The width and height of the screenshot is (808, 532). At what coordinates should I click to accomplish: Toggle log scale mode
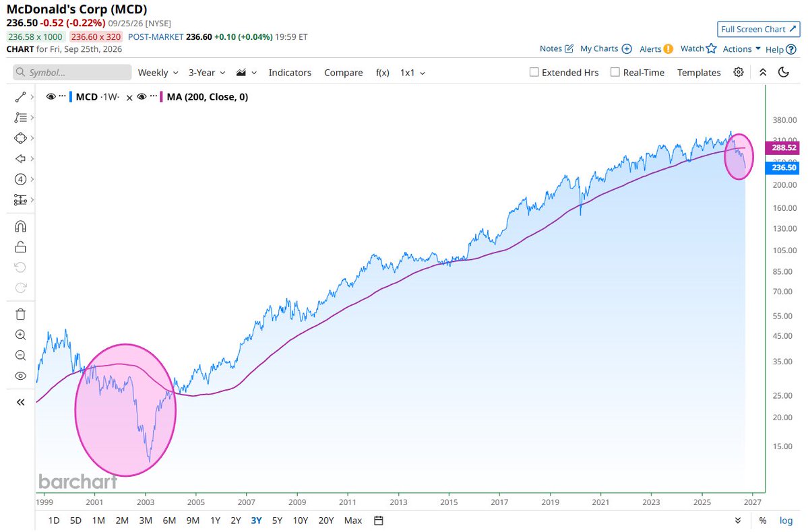pos(786,521)
